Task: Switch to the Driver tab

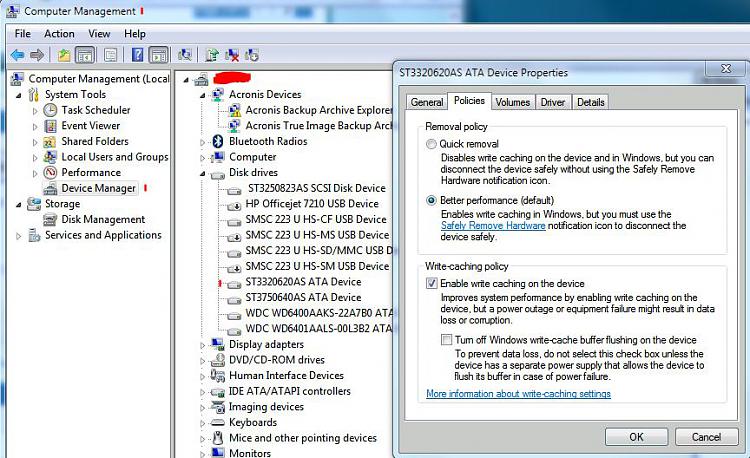Action: coord(552,102)
